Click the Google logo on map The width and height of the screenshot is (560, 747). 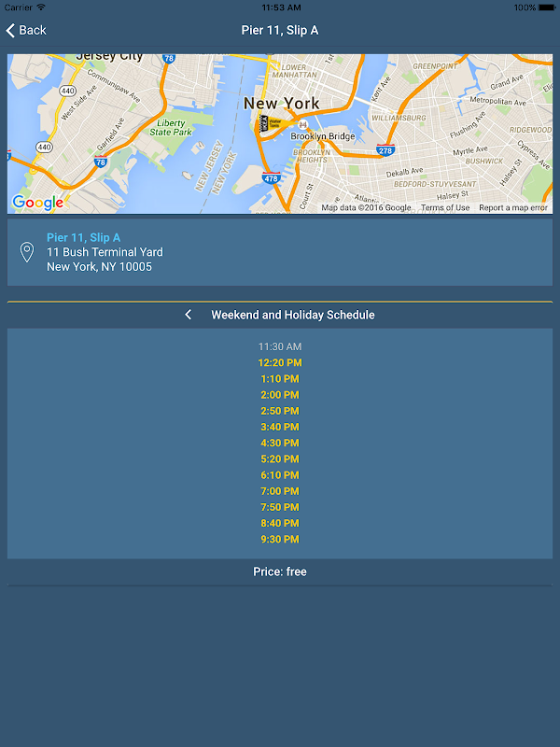point(38,203)
